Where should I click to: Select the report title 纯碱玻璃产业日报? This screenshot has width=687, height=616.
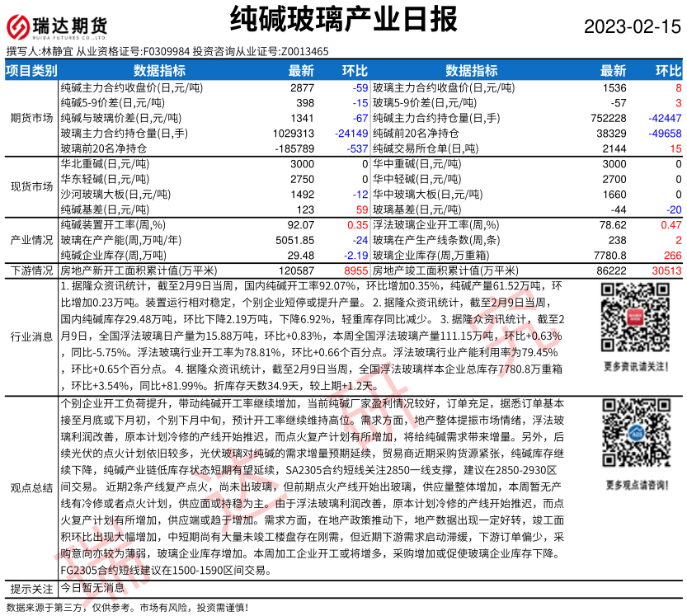[x=342, y=18]
